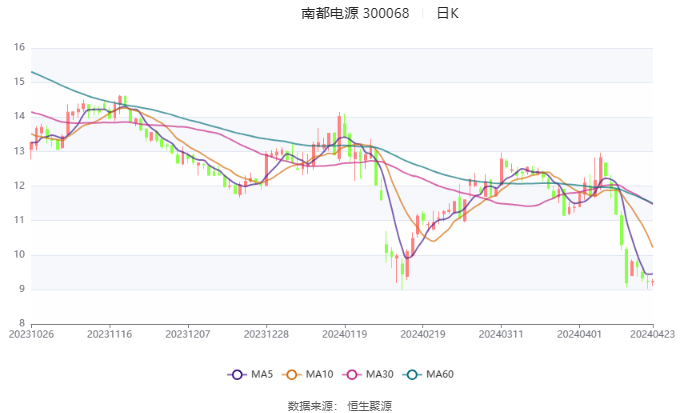Toggle the MA60 legend series
Screen dimensions: 680x413
click(x=428, y=374)
